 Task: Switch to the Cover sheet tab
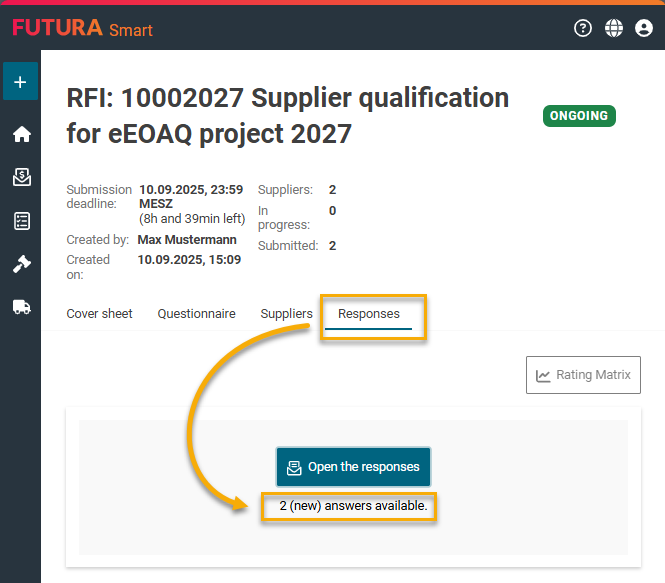coord(99,314)
